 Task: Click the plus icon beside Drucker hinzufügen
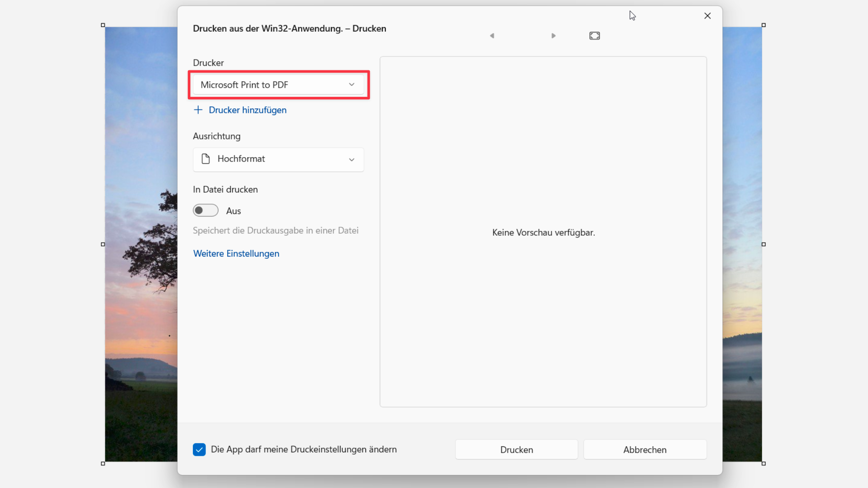coord(198,110)
